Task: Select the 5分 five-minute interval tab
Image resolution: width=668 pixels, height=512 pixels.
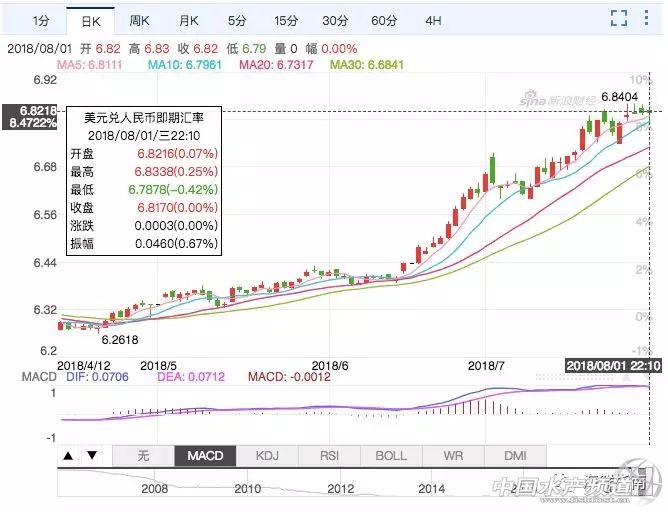Action: [x=237, y=20]
